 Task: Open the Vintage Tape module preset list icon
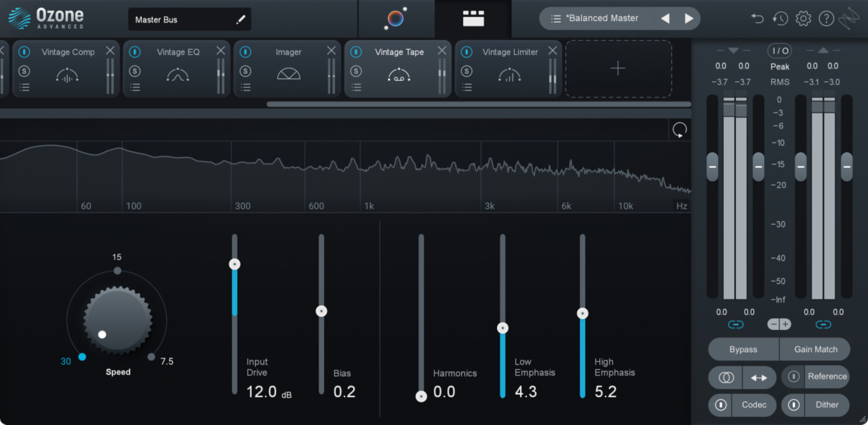pyautogui.click(x=357, y=87)
